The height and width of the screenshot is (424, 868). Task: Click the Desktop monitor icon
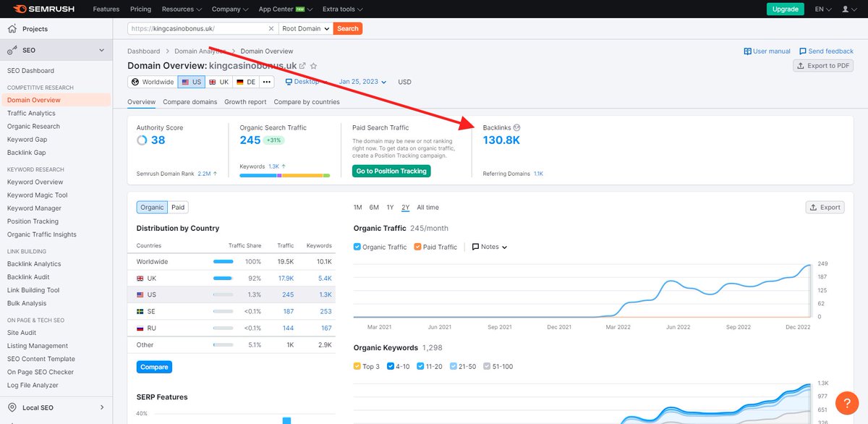coord(289,82)
